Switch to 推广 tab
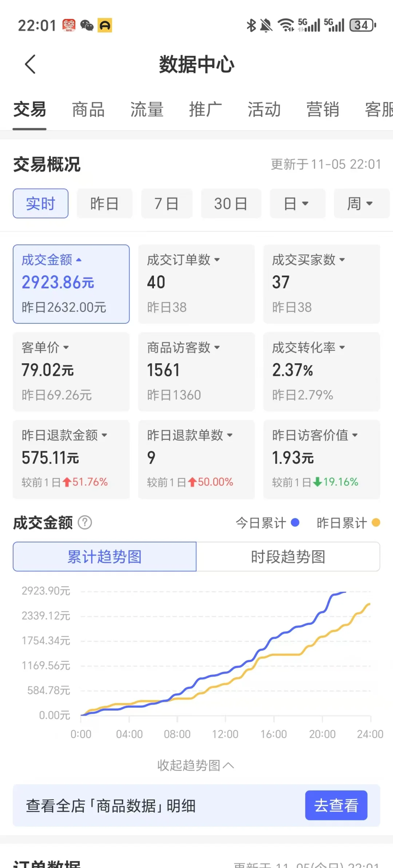Viewport: 393px width, 868px height. [206, 109]
